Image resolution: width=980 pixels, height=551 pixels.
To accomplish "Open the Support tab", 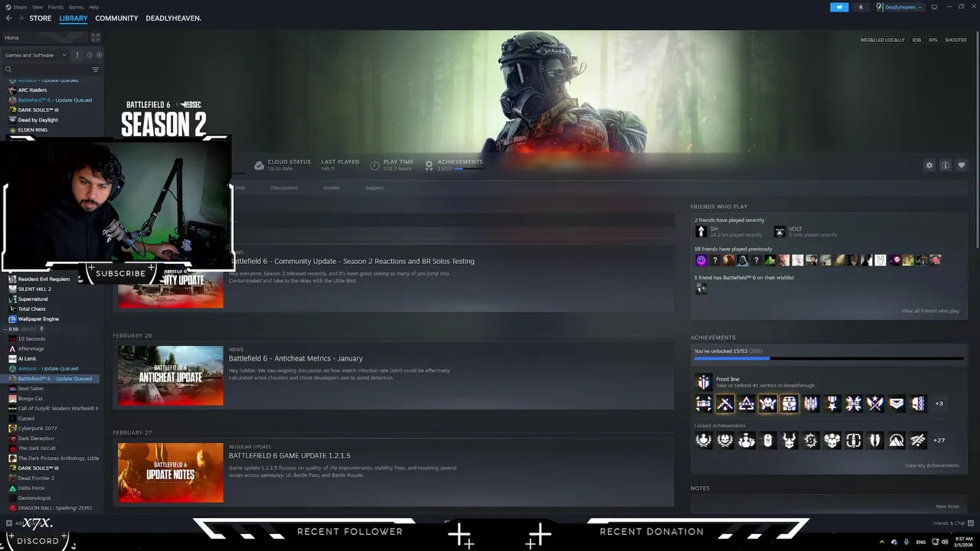I will tap(374, 187).
